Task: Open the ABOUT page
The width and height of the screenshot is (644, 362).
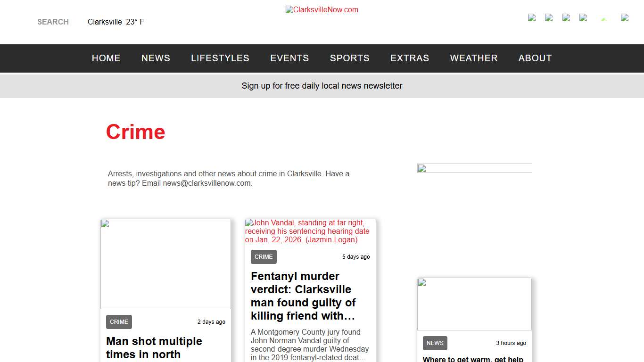Action: [x=535, y=58]
